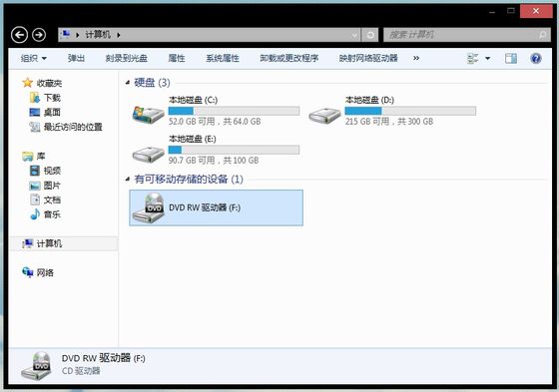559x392 pixels.
Task: Click 映射网络驱动器
Action: 368,58
